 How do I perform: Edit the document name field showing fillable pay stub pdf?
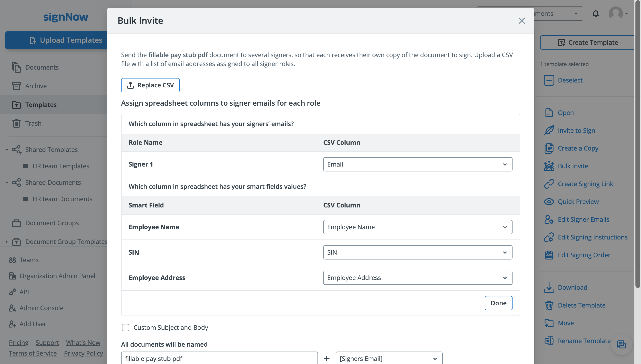coord(219,358)
